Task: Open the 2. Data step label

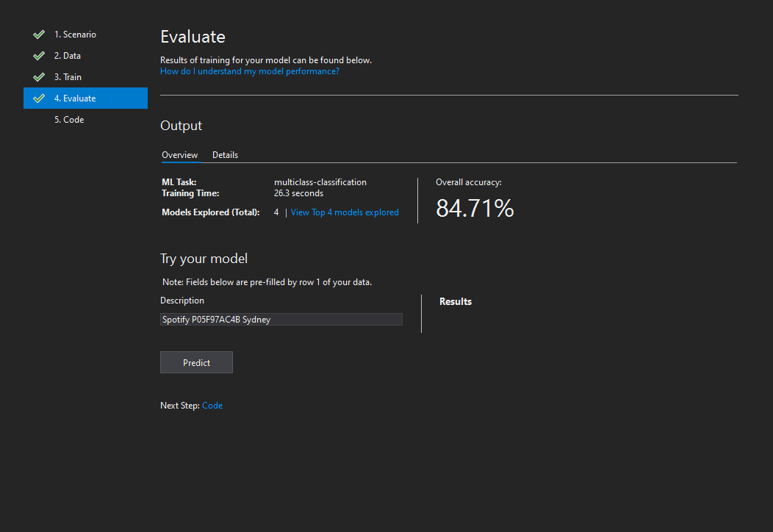Action: (68, 56)
